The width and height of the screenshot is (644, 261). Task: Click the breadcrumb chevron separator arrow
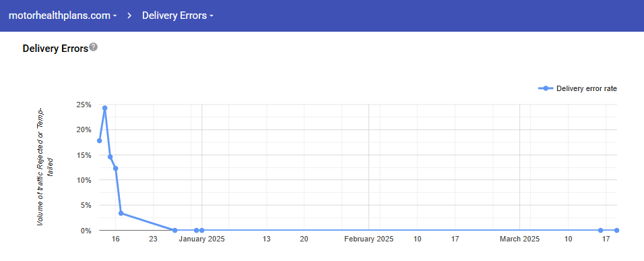tap(129, 16)
